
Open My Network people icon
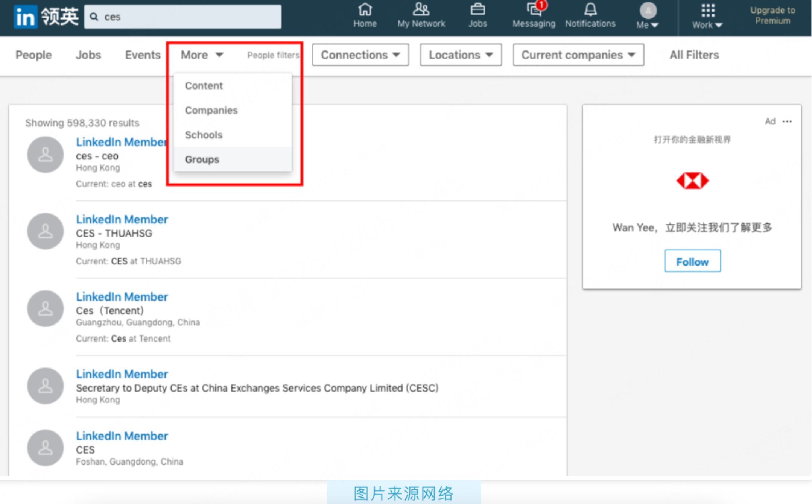coord(421,10)
